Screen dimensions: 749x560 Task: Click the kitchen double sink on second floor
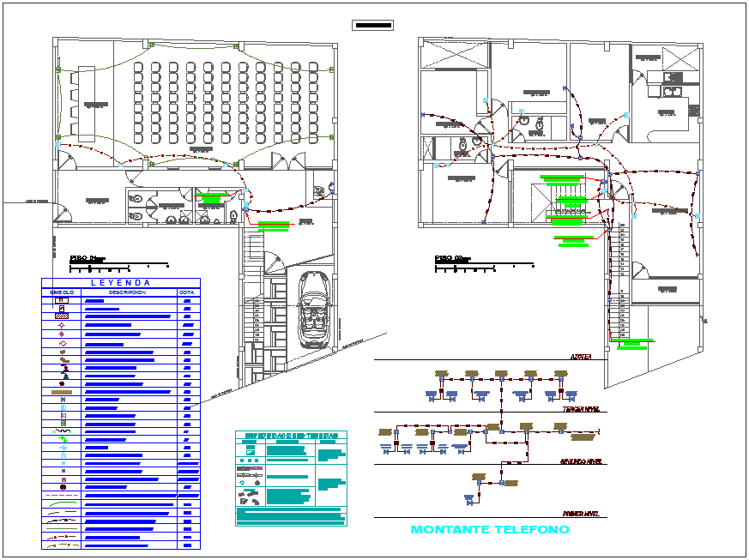670,90
